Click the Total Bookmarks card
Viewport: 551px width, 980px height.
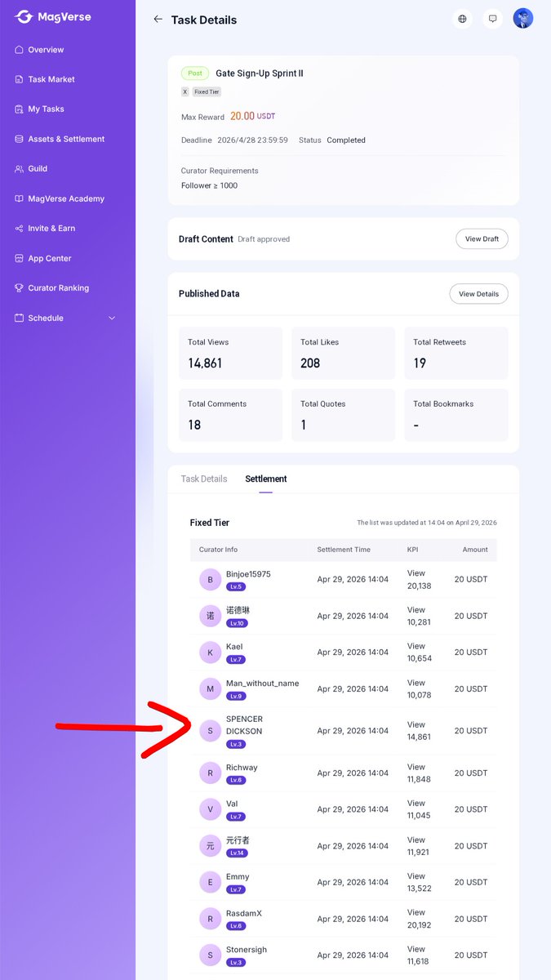[456, 415]
